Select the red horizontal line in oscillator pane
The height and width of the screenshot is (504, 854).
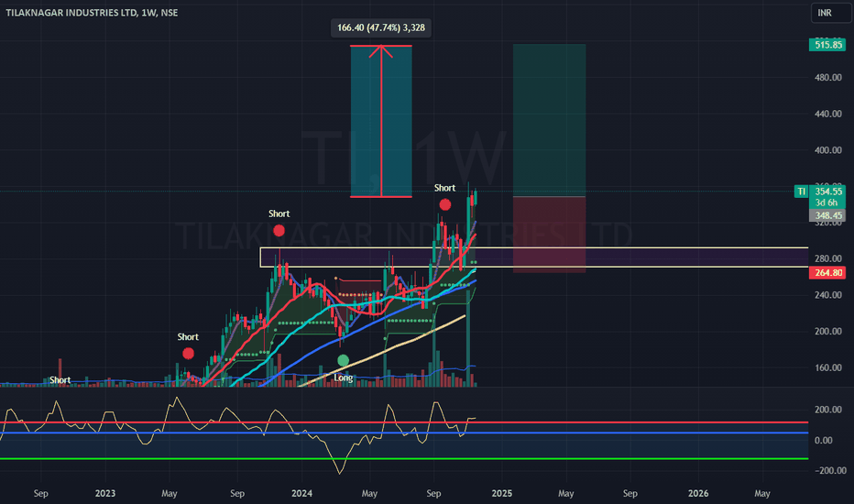point(404,422)
